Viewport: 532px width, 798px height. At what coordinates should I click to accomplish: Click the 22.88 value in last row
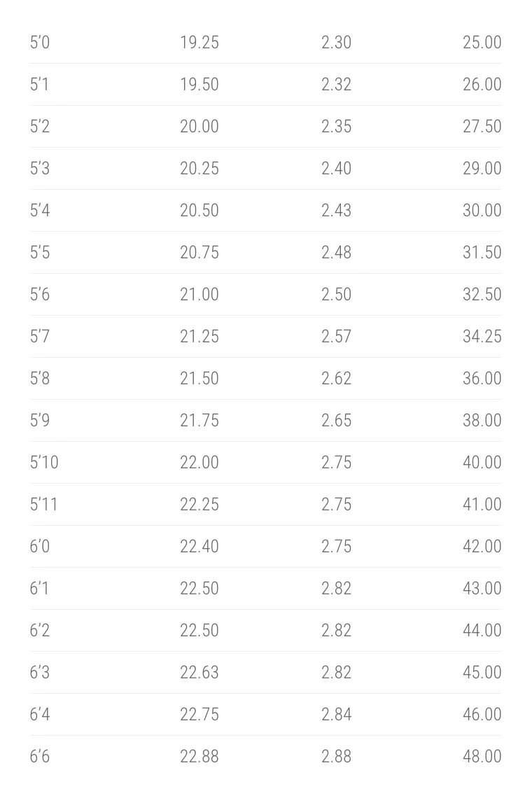(x=199, y=756)
